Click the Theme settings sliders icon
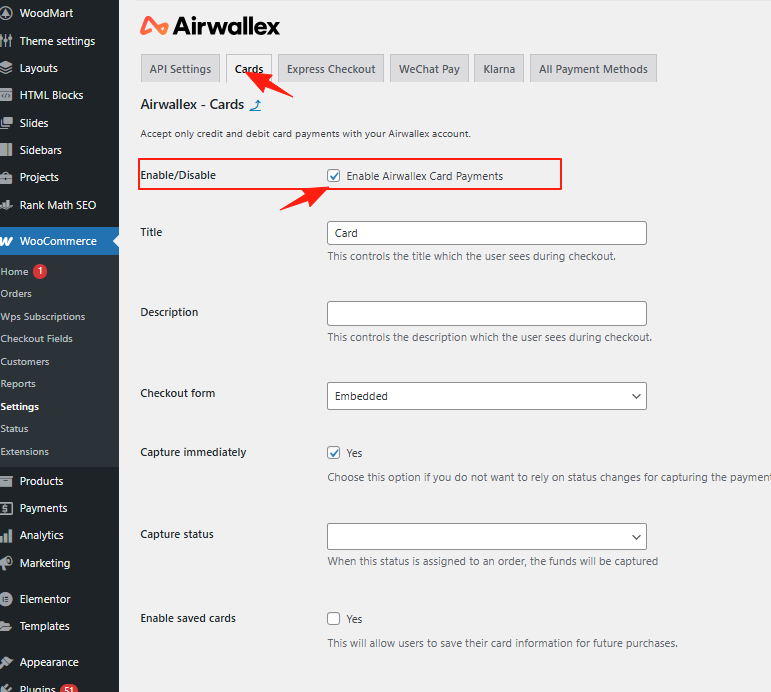This screenshot has height=692, width=771. pos(5,41)
